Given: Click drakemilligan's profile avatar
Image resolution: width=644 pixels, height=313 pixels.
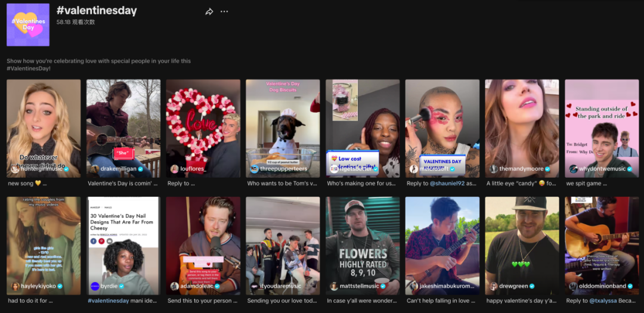Looking at the screenshot, I should click(x=95, y=169).
